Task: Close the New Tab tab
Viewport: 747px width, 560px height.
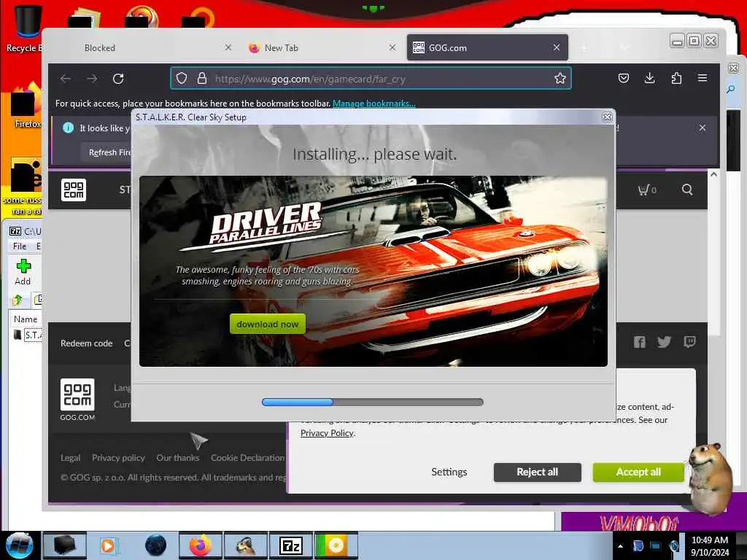Action: point(392,47)
